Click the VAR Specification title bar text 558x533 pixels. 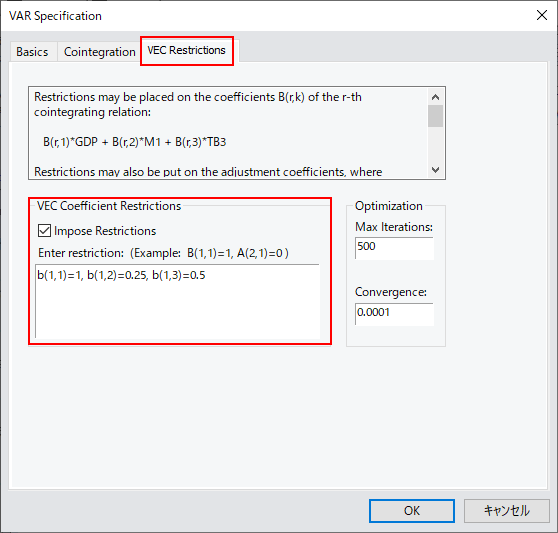(56, 16)
